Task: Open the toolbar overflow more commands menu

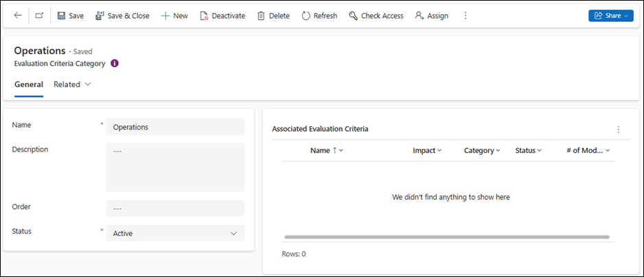Action: [465, 16]
